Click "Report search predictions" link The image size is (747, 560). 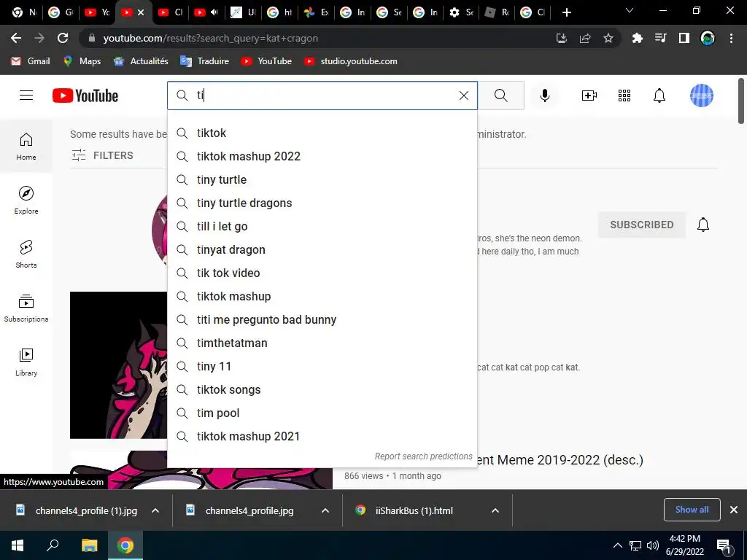click(423, 456)
